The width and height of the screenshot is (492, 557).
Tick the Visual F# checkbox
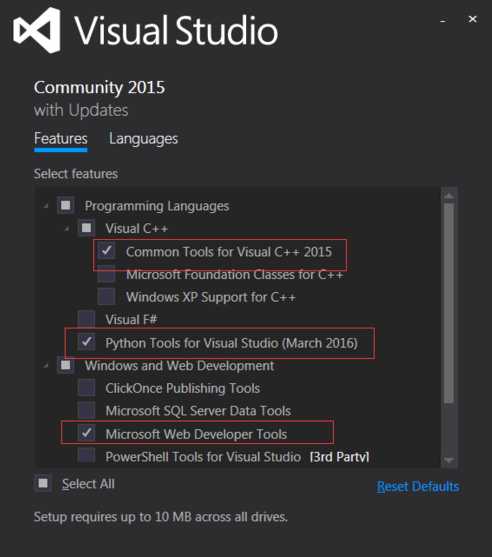[x=86, y=319]
